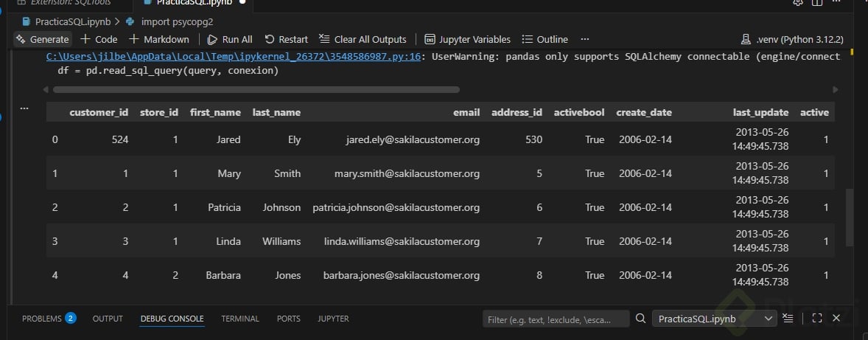This screenshot has height=340, width=868.
Task: Click the create_date column header
Action: (644, 112)
